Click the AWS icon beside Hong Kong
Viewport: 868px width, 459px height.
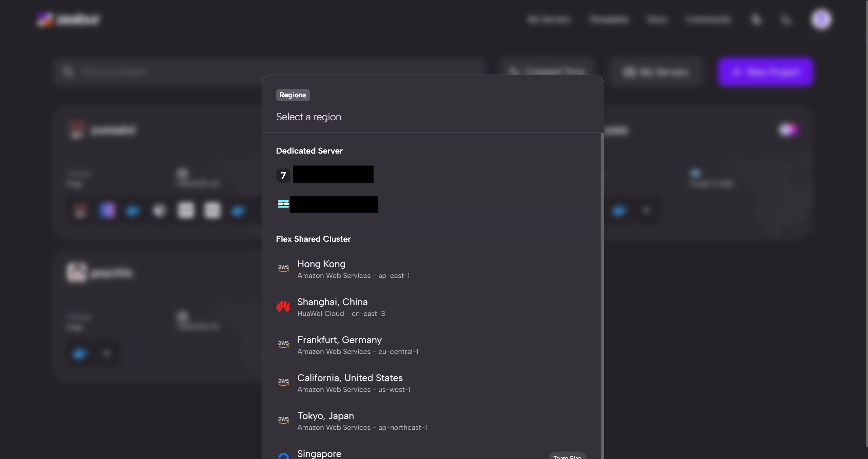pos(283,268)
